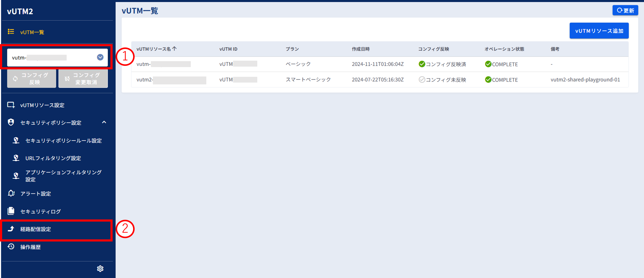This screenshot has width=644, height=278.
Task: Click the sync icon on コンフィグ反映
Action: (x=15, y=79)
